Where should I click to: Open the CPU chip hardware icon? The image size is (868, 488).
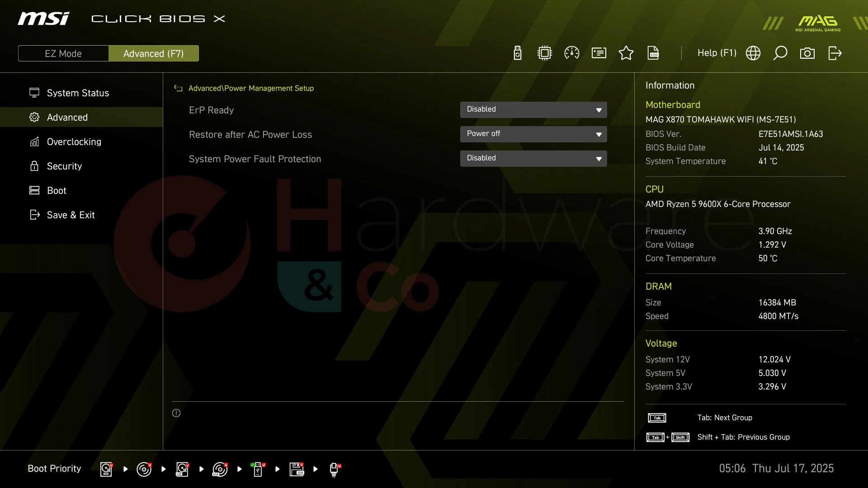[x=545, y=53]
